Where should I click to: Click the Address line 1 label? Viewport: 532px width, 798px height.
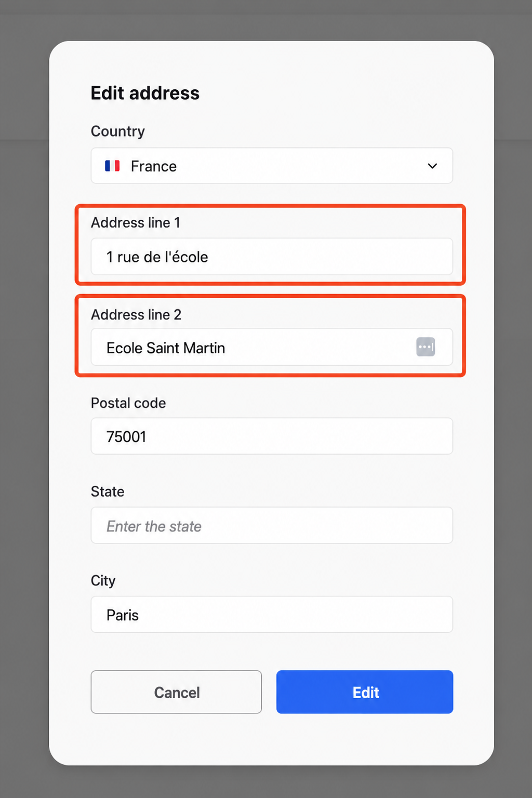point(136,223)
